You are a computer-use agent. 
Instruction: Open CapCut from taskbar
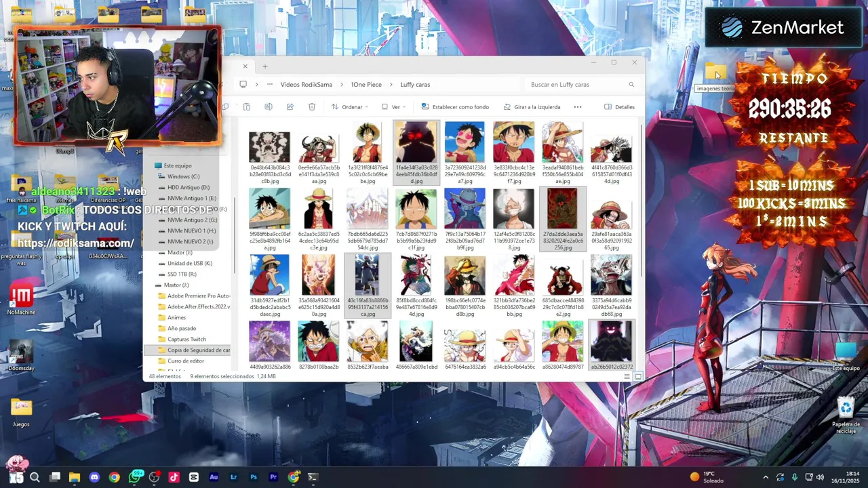click(x=193, y=477)
